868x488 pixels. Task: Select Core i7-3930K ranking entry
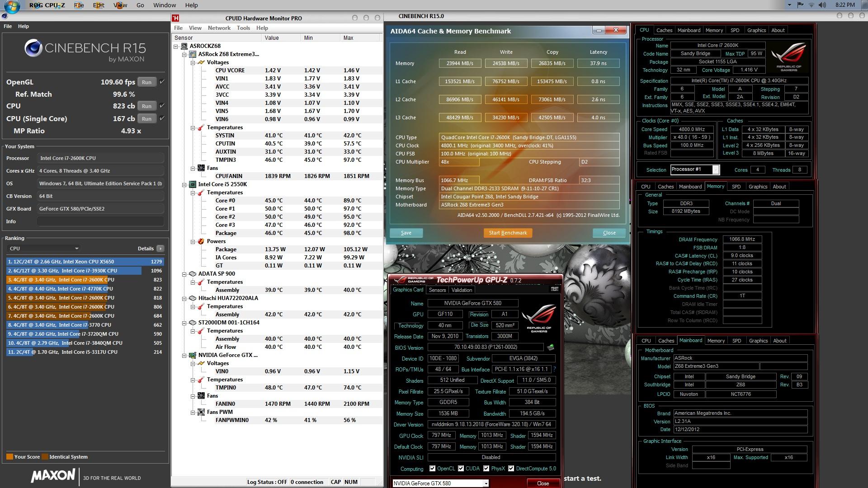pyautogui.click(x=85, y=271)
